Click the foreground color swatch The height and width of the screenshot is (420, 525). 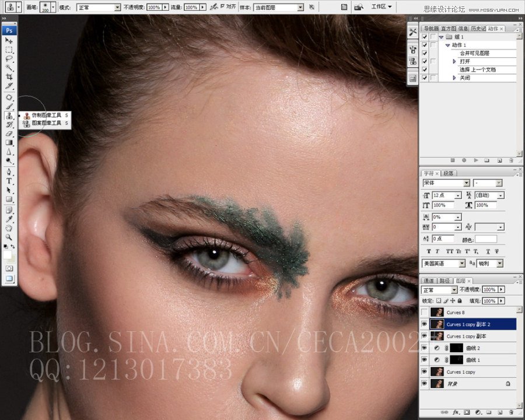click(x=8, y=255)
